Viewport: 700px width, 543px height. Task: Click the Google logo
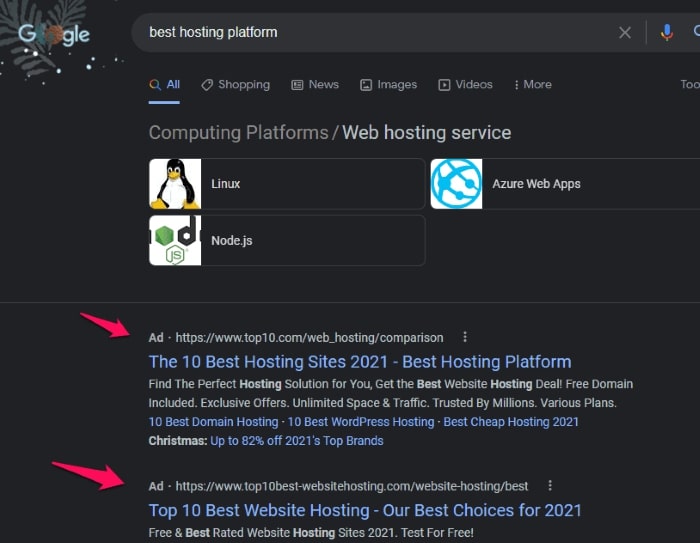[54, 34]
